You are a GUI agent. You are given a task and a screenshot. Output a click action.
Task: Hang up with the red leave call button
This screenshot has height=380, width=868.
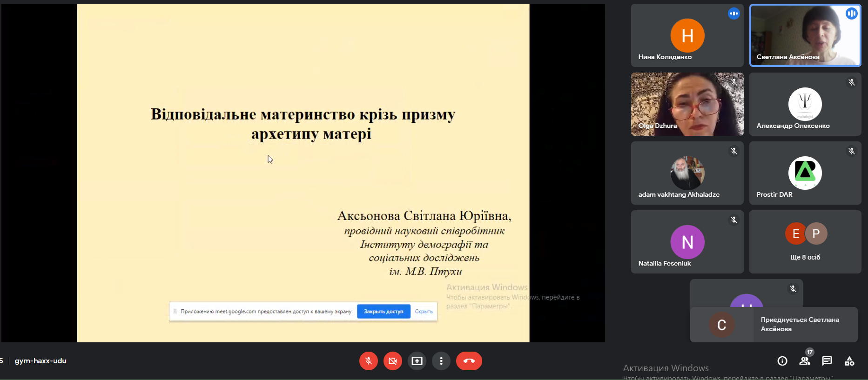tap(469, 361)
